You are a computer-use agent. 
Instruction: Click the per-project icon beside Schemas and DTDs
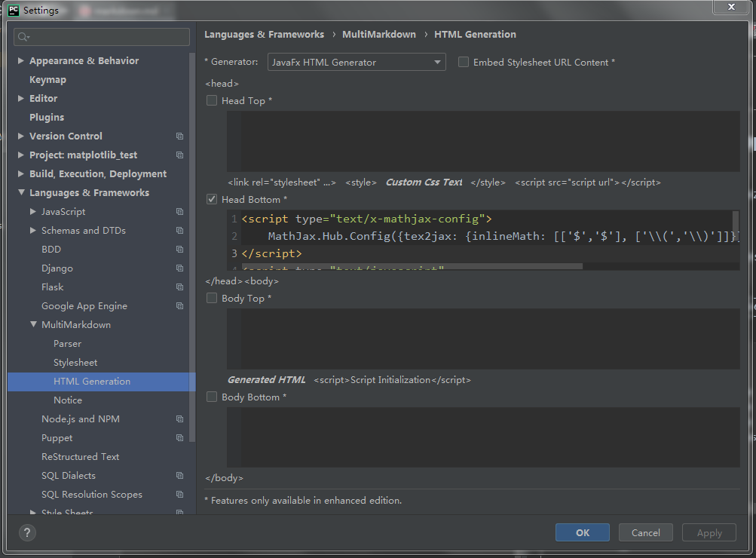pyautogui.click(x=180, y=230)
